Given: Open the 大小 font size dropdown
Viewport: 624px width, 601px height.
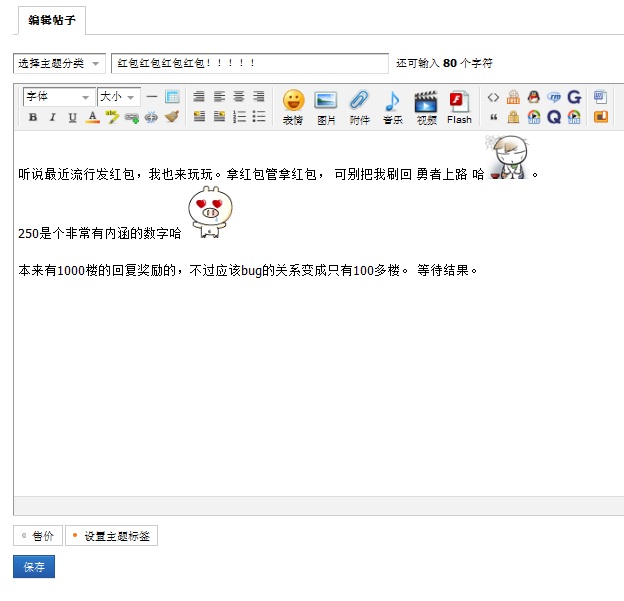Looking at the screenshot, I should pos(119,97).
